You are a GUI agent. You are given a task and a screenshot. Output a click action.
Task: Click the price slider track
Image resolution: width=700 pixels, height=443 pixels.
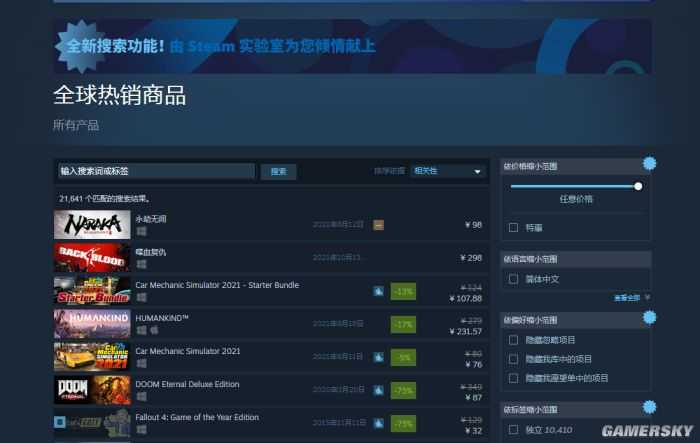tap(574, 186)
